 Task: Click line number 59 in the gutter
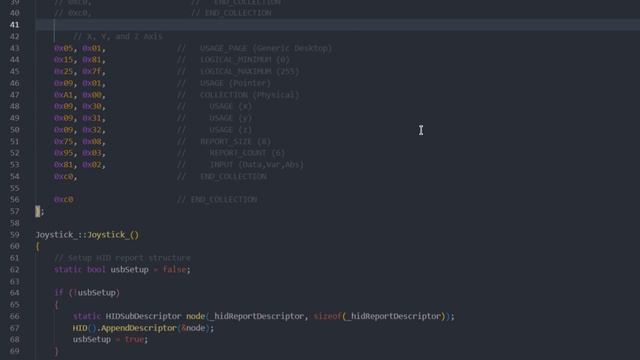(14, 235)
